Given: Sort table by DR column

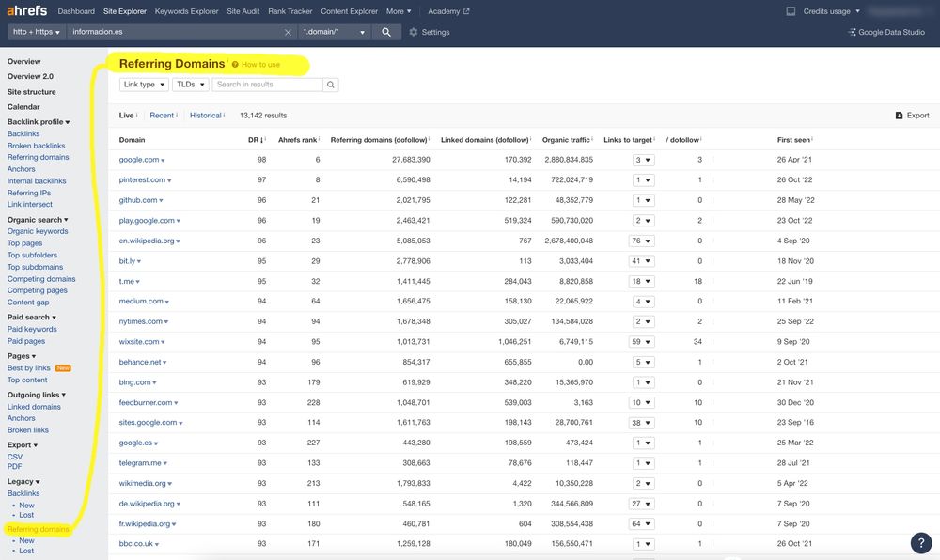Looking at the screenshot, I should point(255,140).
